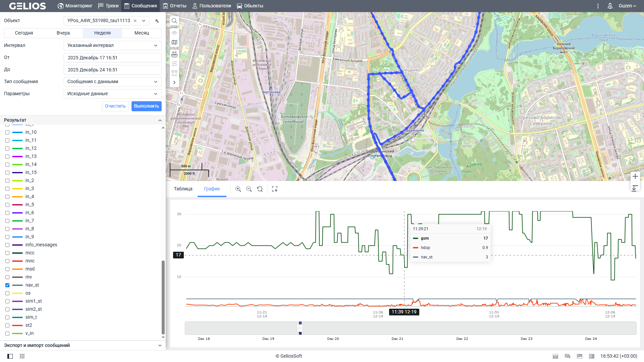Collapse the Результат section
This screenshot has width=644, height=362.
(x=160, y=120)
